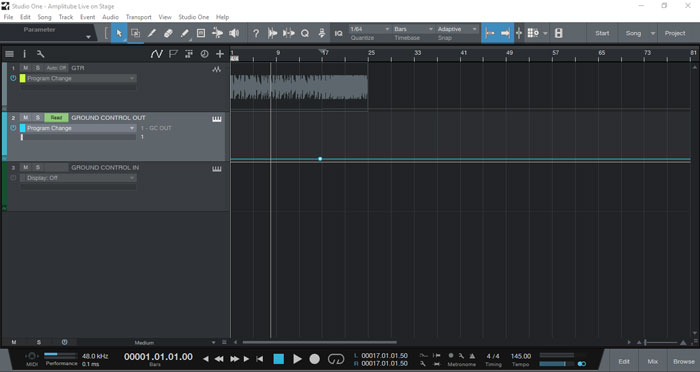Viewport: 700px width, 372px height.
Task: Mute the GROUND CONTROL IN track
Action: 25,167
